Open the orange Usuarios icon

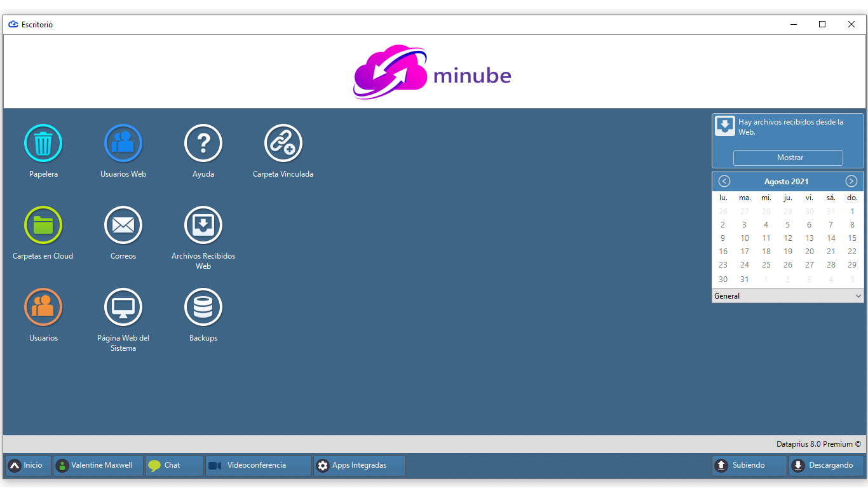point(43,307)
